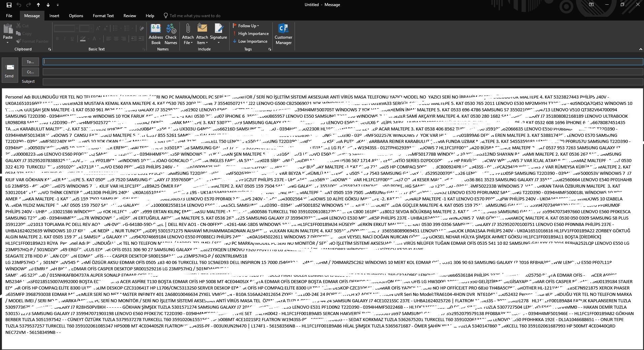Image resolution: width=644 pixels, height=350 pixels.
Task: Toggle High Importance tag
Action: pyautogui.click(x=251, y=34)
